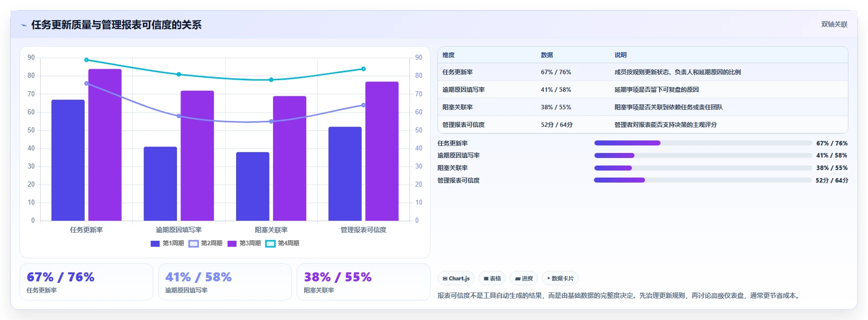Click the description starting 成员按规则更新状态
868x320 pixels.
[678, 72]
